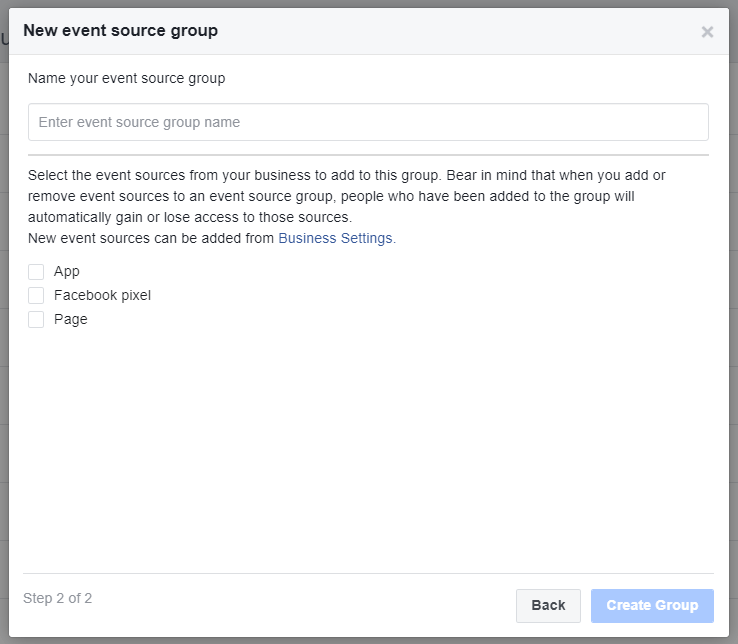
Task: Click the dialog title bar area
Action: (x=369, y=31)
